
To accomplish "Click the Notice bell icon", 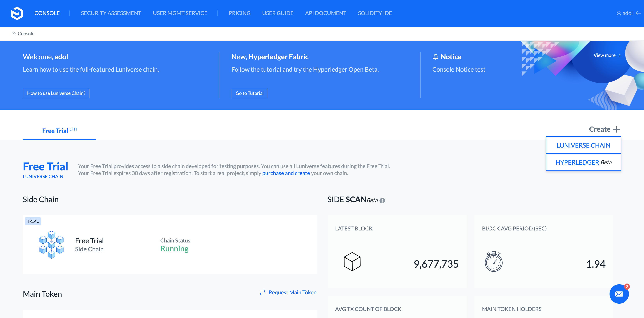I will pos(435,57).
